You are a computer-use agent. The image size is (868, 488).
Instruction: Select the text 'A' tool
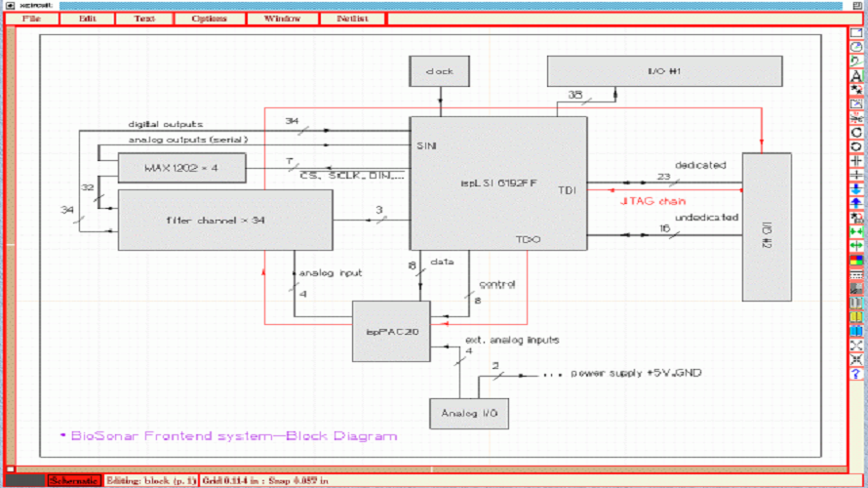coord(856,75)
